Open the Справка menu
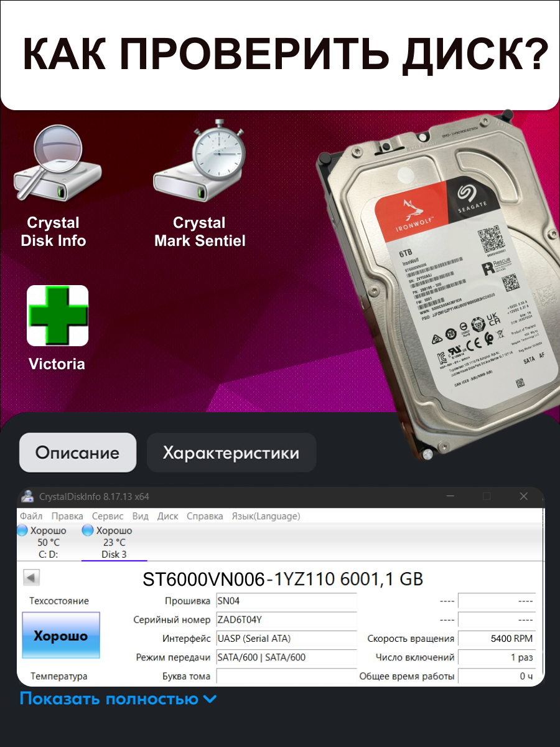This screenshot has width=560, height=747. [205, 516]
